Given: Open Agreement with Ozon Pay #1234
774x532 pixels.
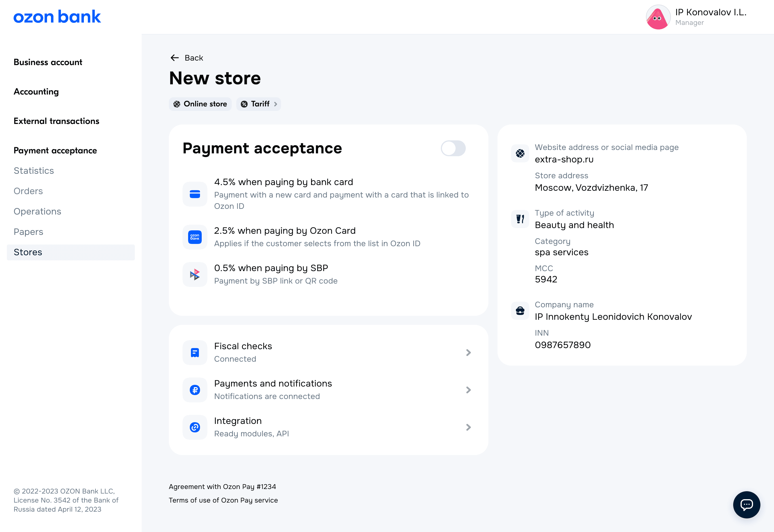Looking at the screenshot, I should coord(222,487).
